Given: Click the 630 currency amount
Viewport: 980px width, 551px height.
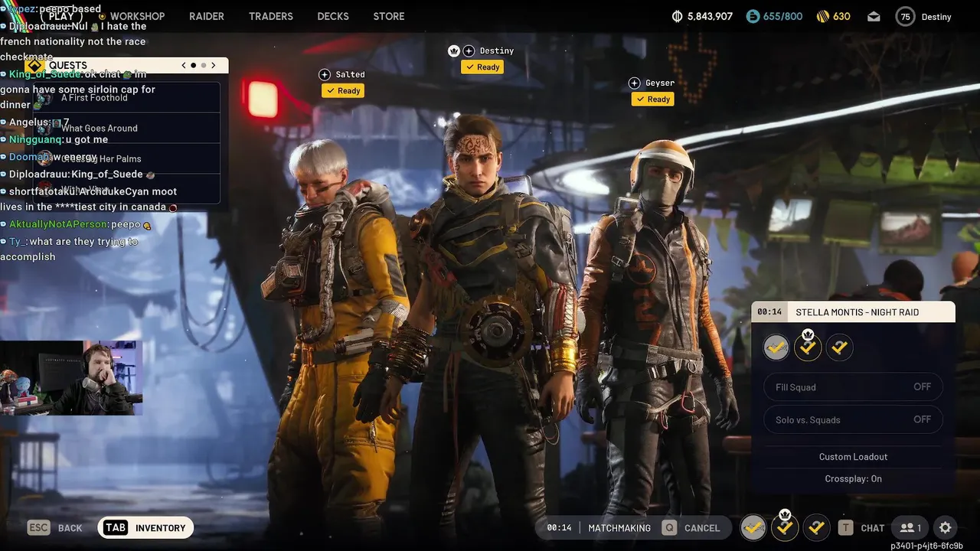Looking at the screenshot, I should pyautogui.click(x=841, y=16).
